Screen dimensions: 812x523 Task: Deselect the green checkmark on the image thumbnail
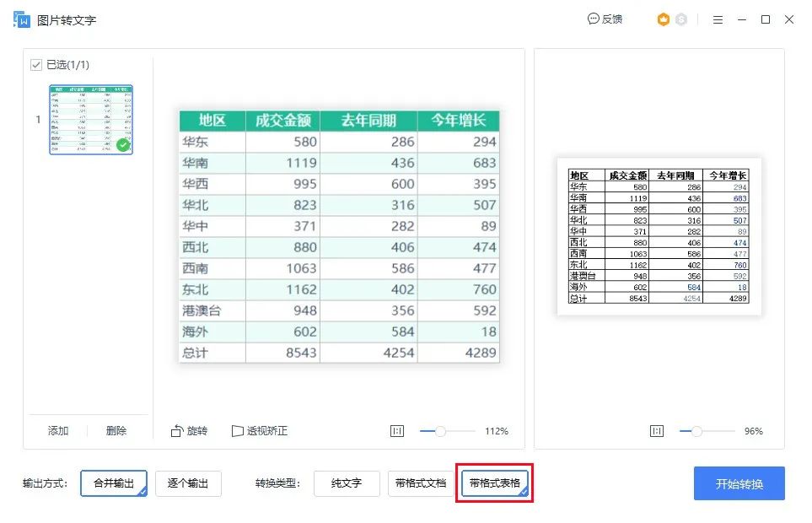click(122, 145)
